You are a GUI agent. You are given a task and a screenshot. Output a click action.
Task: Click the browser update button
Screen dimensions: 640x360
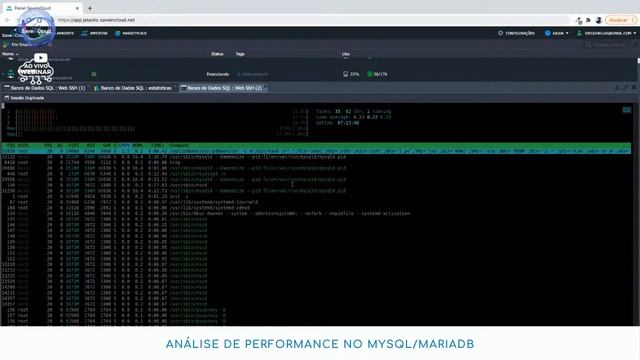620,20
